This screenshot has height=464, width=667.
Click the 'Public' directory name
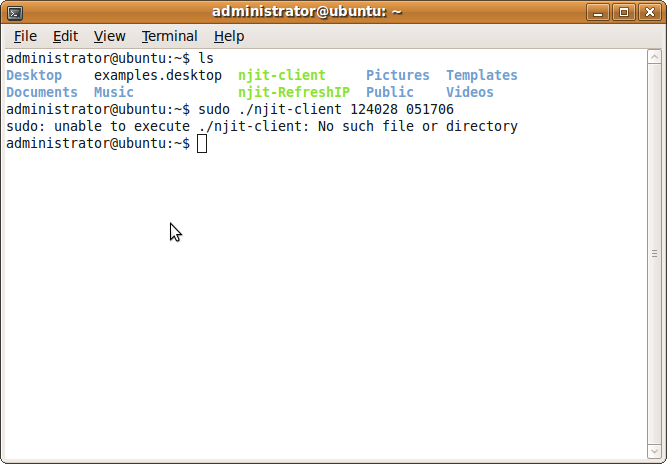point(390,92)
